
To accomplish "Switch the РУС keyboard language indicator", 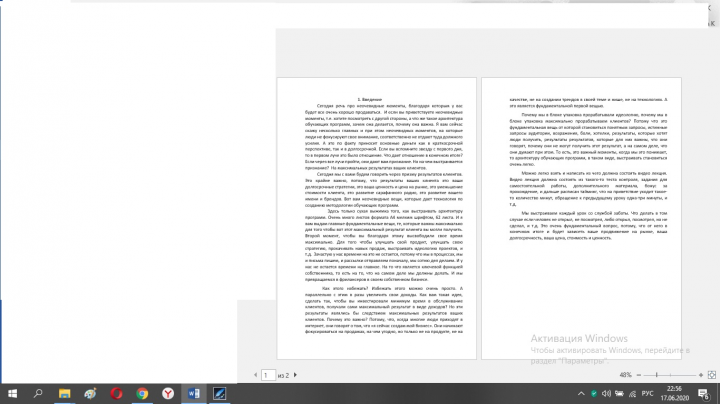I will click(x=647, y=393).
